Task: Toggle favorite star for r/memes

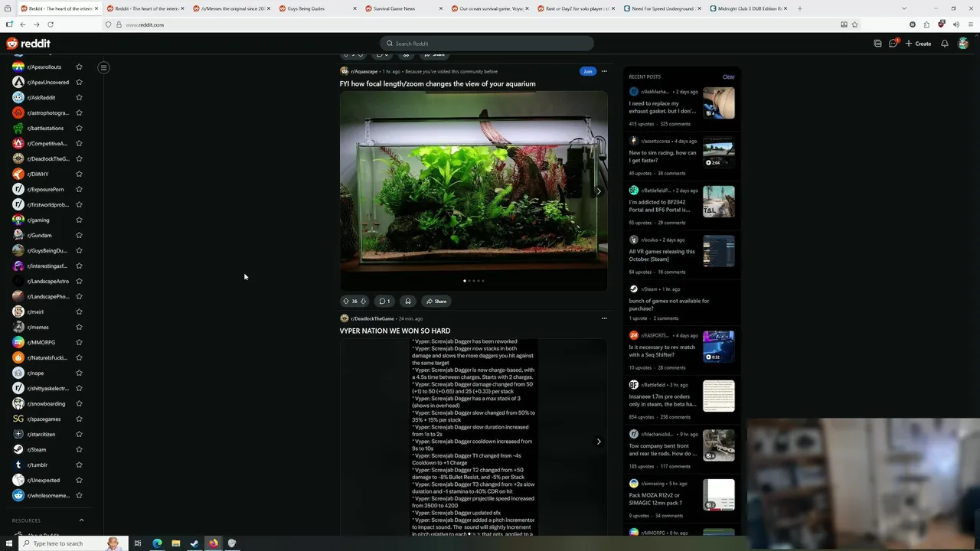Action: pyautogui.click(x=79, y=327)
